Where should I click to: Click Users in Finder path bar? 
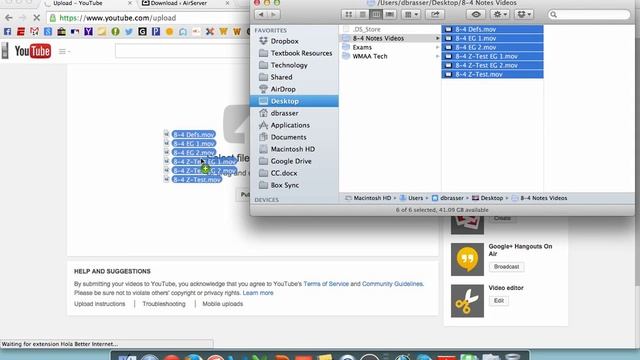point(411,198)
